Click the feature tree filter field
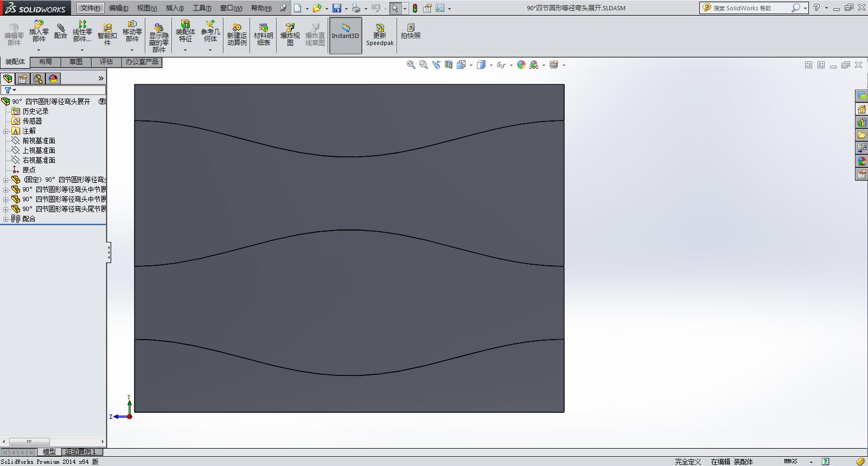The width and height of the screenshot is (868, 466). click(x=53, y=90)
